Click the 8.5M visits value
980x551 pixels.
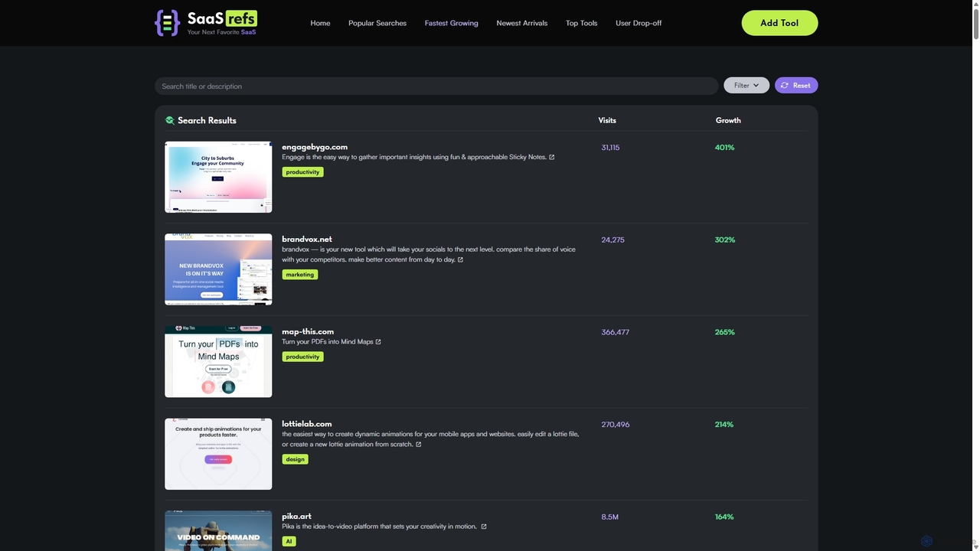610,517
